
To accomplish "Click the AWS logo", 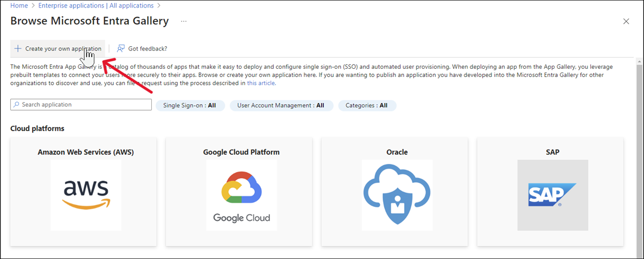I will (86, 195).
